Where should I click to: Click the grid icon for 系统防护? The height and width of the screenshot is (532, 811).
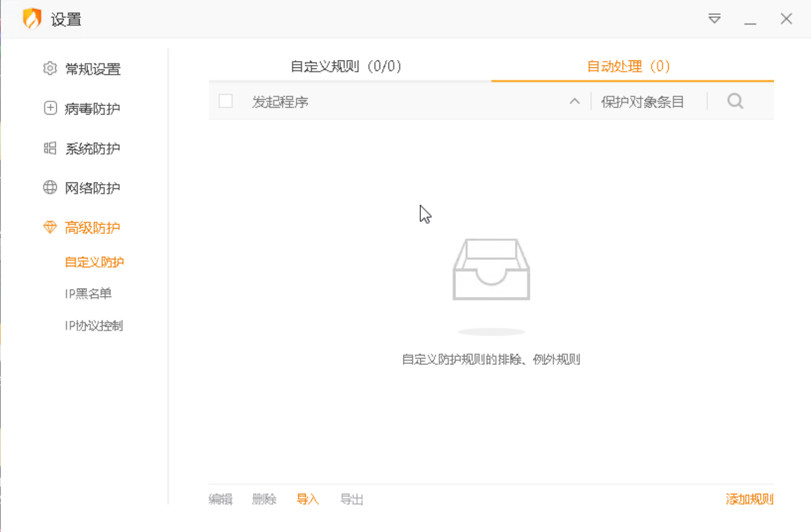point(50,148)
